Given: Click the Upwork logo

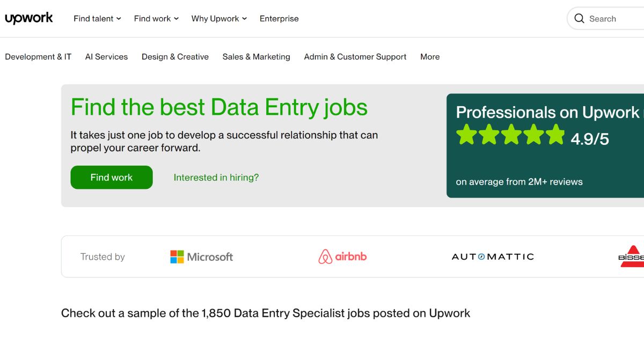Looking at the screenshot, I should pyautogui.click(x=29, y=18).
